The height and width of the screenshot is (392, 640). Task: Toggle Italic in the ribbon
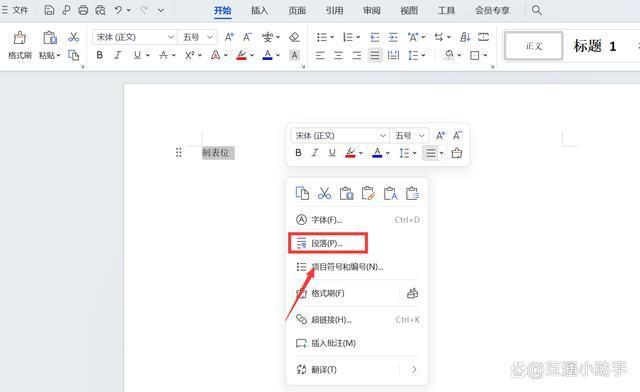[x=118, y=55]
